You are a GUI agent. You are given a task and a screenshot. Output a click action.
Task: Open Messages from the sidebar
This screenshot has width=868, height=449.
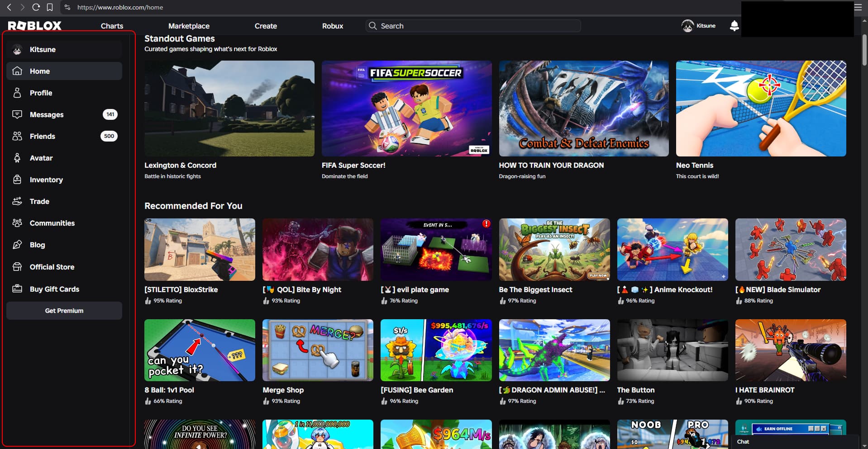(46, 114)
